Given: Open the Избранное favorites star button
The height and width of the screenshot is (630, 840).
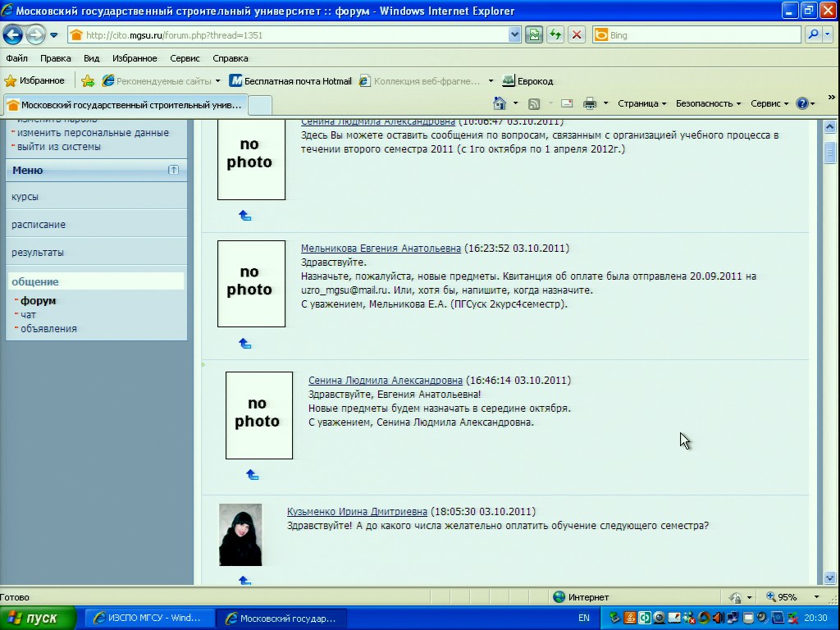Looking at the screenshot, I should pyautogui.click(x=34, y=81).
